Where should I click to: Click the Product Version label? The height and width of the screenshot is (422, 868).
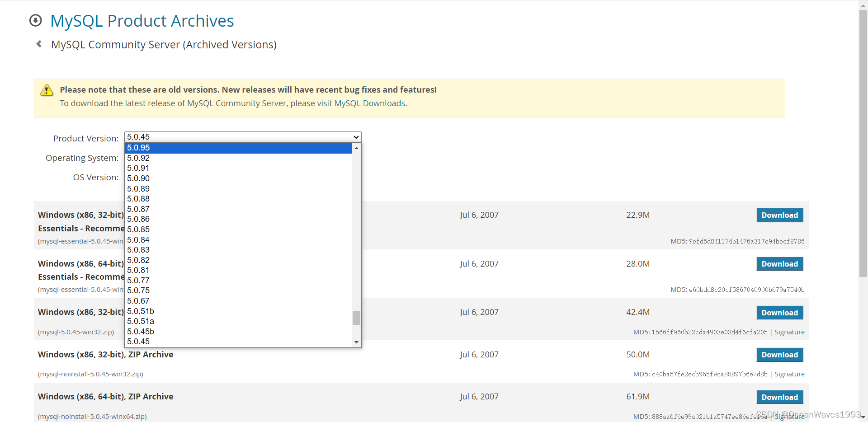86,139
